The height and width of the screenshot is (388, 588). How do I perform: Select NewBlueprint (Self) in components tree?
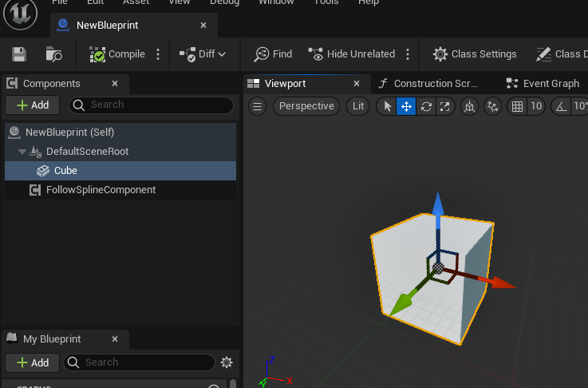pyautogui.click(x=120, y=132)
